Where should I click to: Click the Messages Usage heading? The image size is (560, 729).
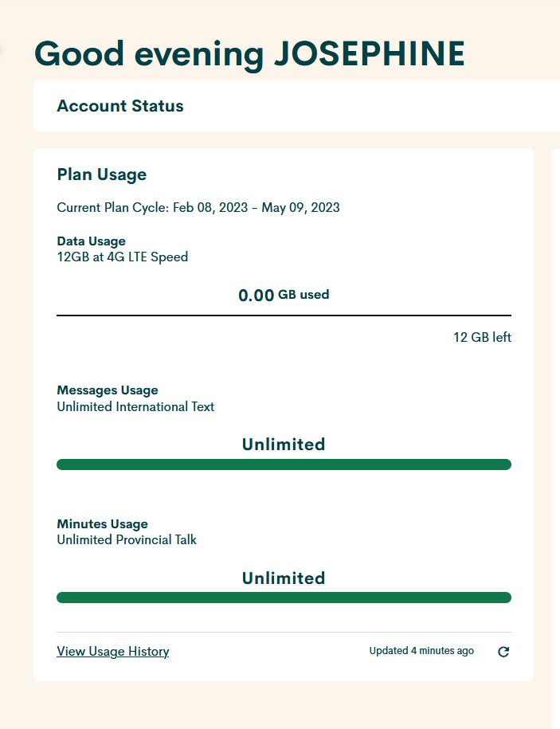pyautogui.click(x=107, y=390)
